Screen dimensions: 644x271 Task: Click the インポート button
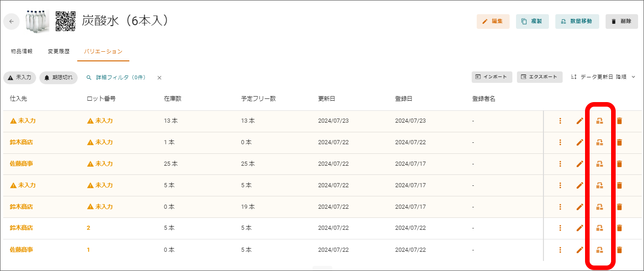click(x=492, y=77)
